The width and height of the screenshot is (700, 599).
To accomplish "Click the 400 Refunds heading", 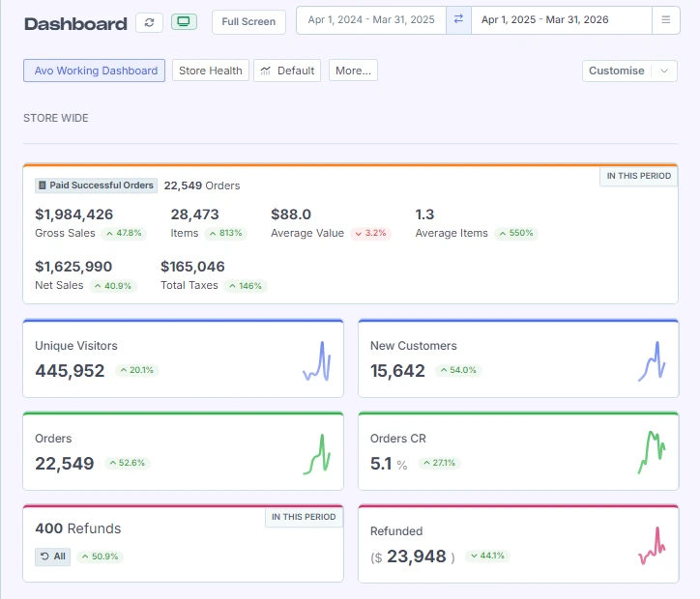I will point(78,528).
